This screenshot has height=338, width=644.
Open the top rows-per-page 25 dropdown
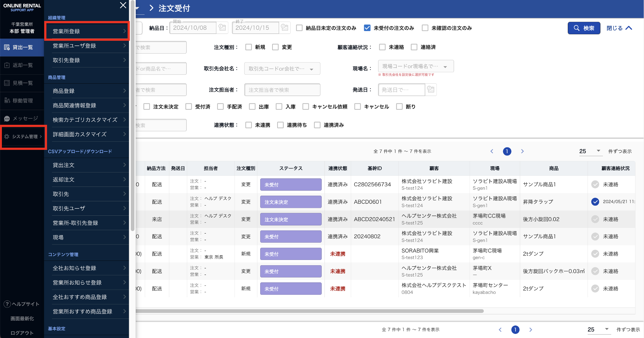point(590,151)
